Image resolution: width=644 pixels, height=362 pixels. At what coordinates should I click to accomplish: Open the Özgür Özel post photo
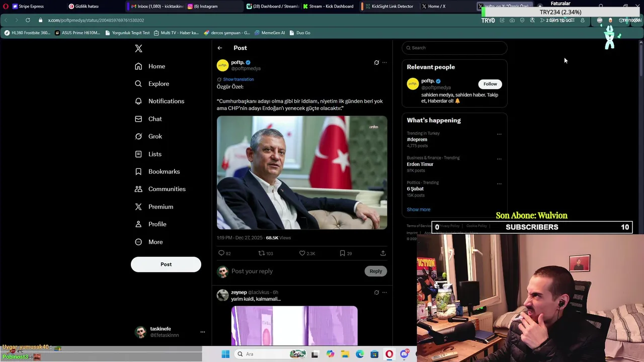pos(302,172)
